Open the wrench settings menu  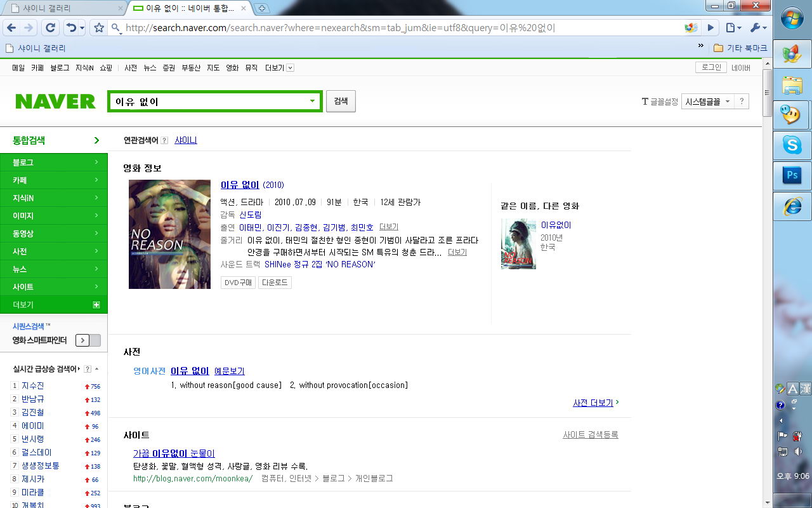click(758, 28)
